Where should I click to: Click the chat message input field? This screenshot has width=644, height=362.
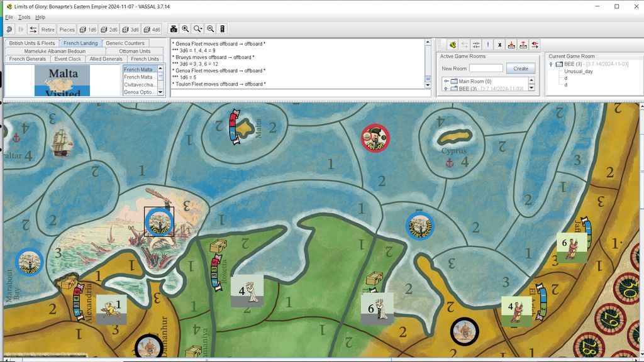coord(301,93)
